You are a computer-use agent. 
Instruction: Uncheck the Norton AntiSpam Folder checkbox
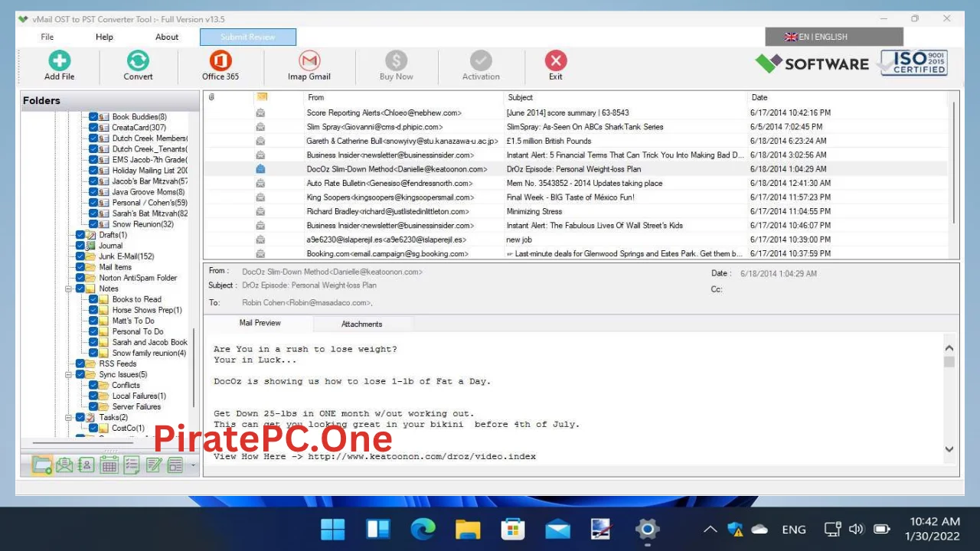[x=80, y=278]
